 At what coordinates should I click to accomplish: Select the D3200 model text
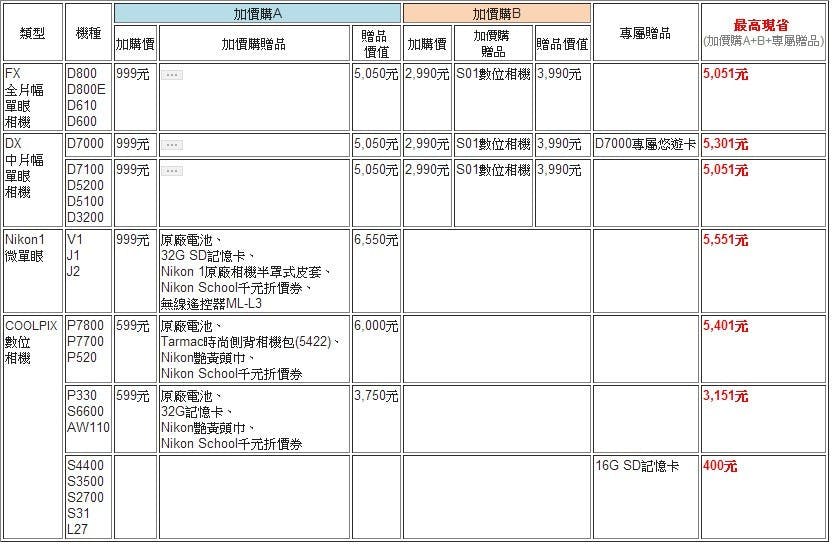tap(85, 218)
